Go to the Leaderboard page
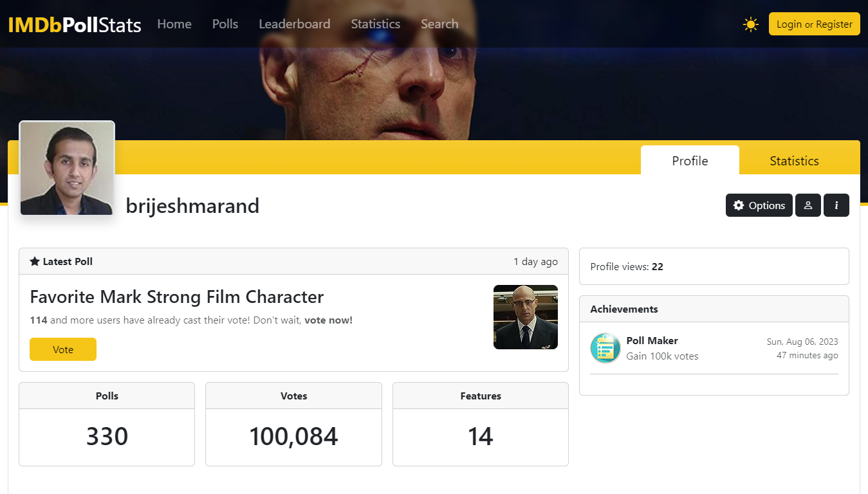868x494 pixels. 295,24
